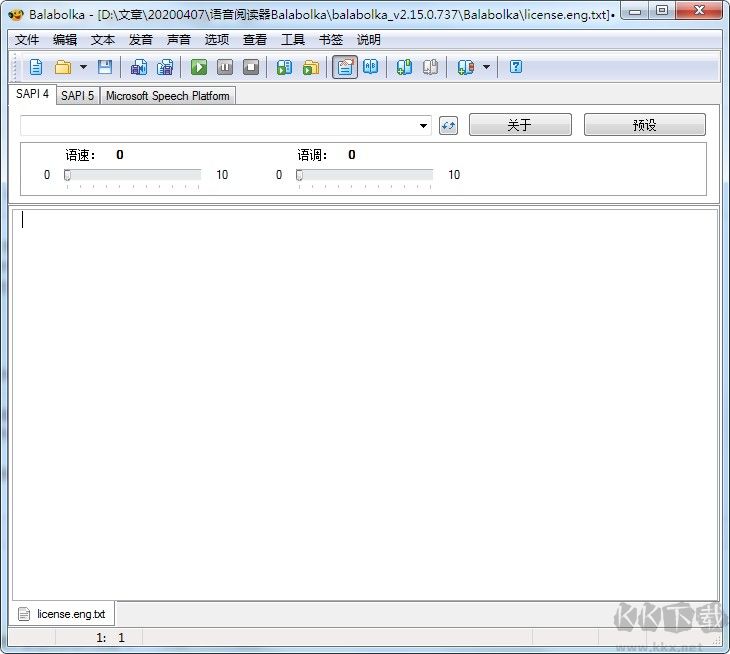Image resolution: width=730 pixels, height=654 pixels.
Task: Add a bookmark with the green-plus book icon
Action: click(404, 67)
